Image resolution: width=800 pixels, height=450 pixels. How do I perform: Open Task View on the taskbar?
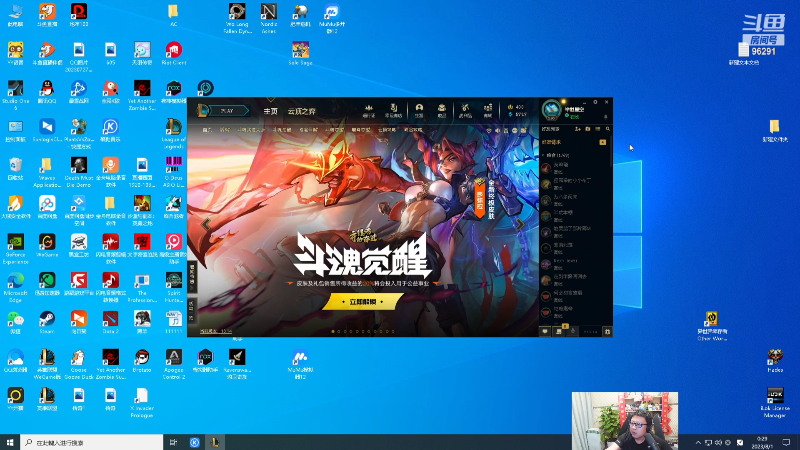[173, 442]
